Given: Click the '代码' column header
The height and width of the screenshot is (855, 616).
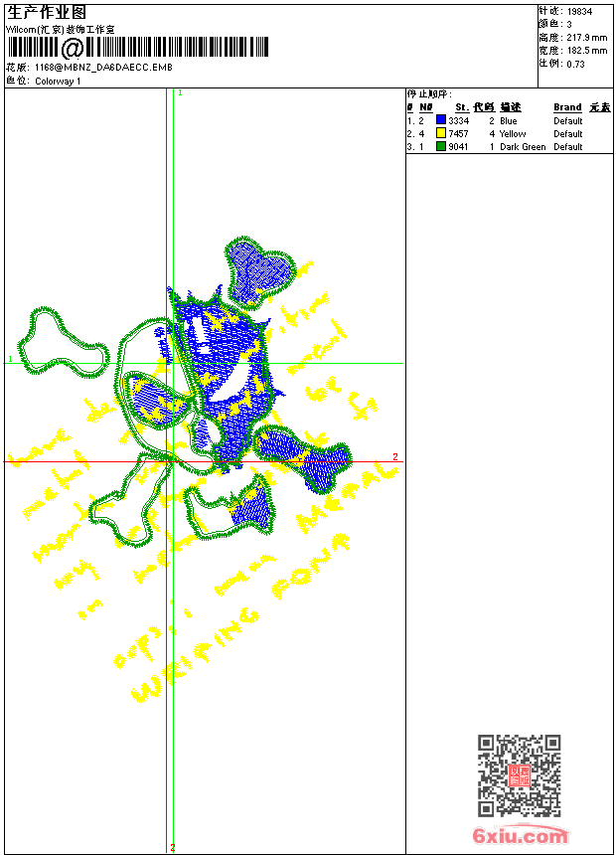Looking at the screenshot, I should pos(484,107).
